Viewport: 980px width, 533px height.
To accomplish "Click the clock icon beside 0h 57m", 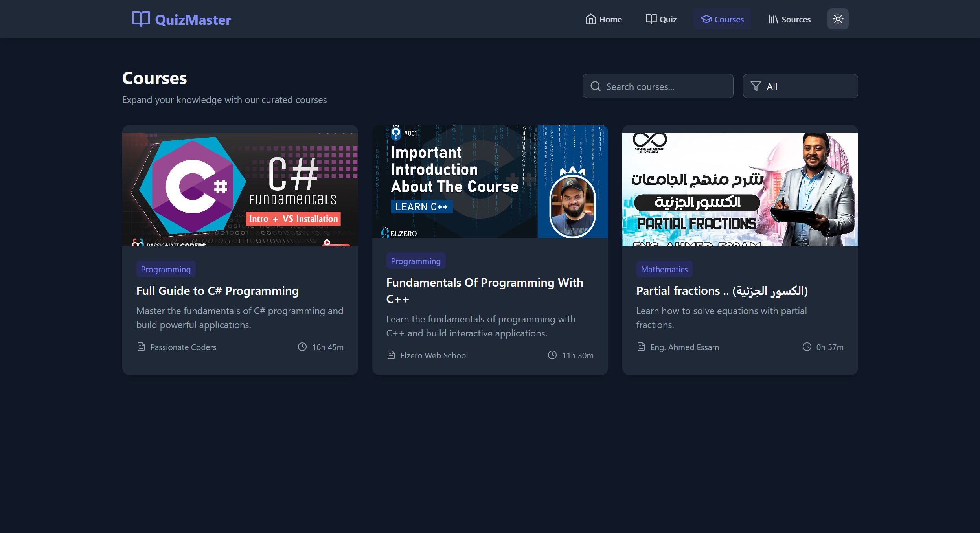I will click(807, 347).
